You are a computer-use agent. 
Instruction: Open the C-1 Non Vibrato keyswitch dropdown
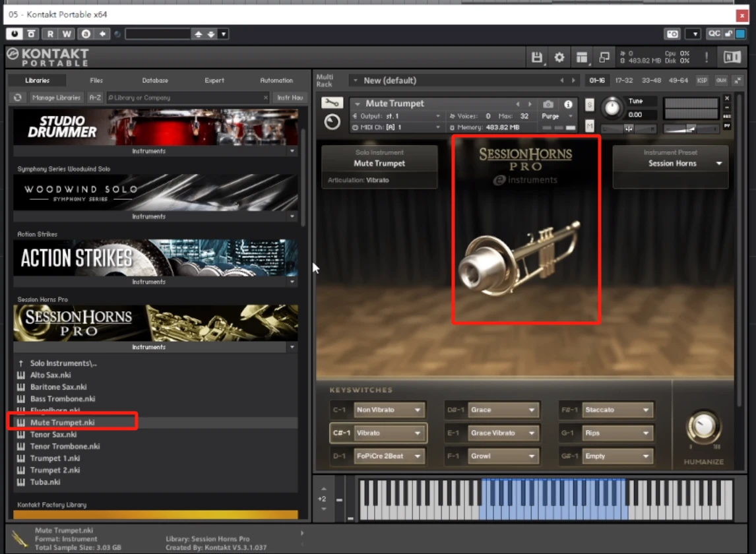point(389,410)
